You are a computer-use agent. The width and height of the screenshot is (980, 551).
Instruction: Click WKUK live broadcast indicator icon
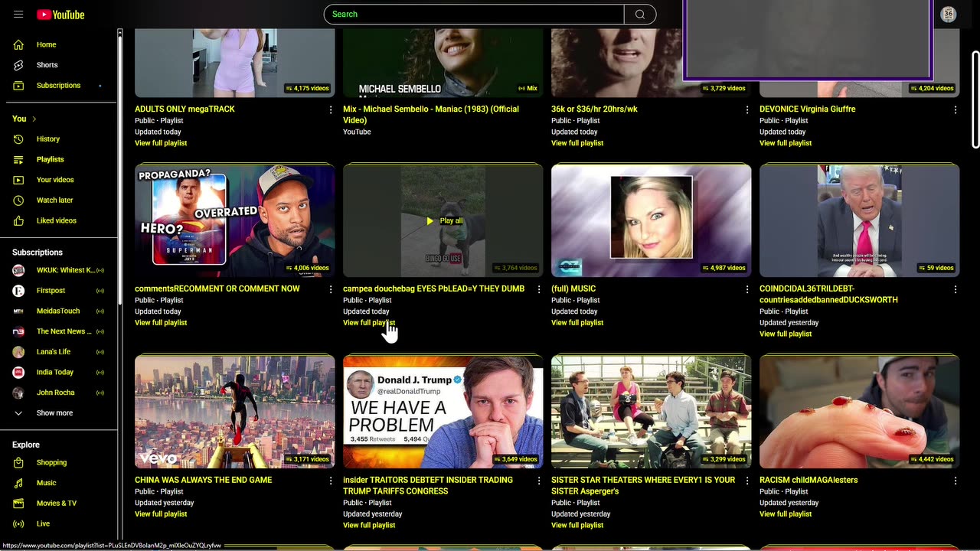(x=100, y=270)
